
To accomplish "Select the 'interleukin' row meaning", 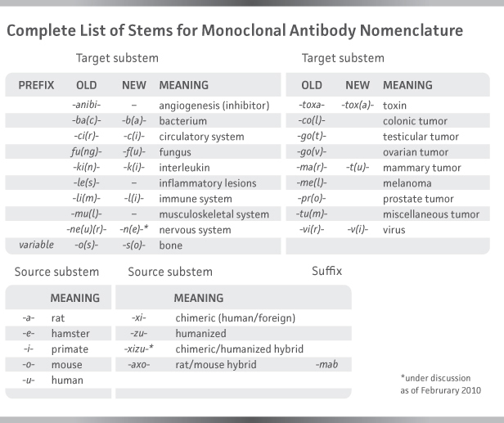I will 184,168.
